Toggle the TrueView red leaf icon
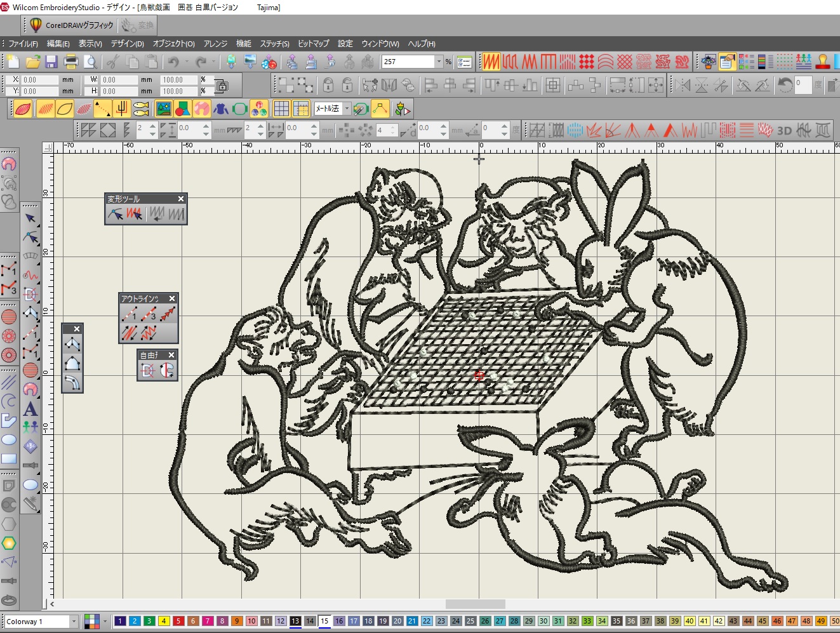The image size is (840, 633). tap(23, 109)
